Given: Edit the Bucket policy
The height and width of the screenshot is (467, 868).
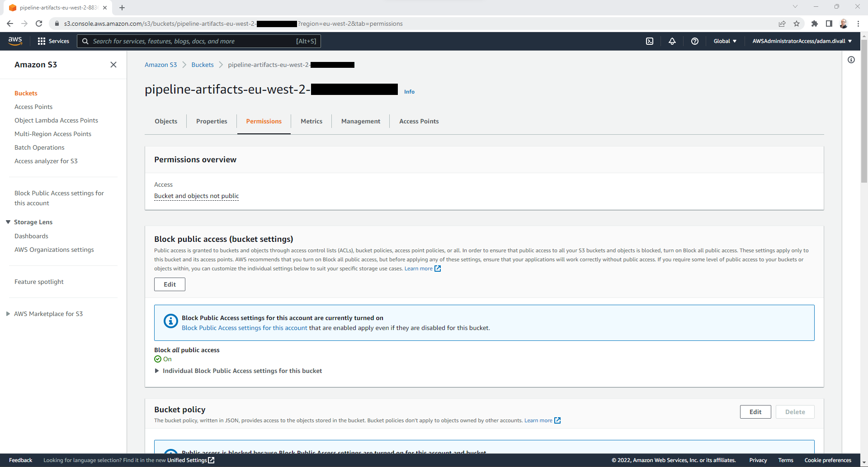Looking at the screenshot, I should 755,412.
